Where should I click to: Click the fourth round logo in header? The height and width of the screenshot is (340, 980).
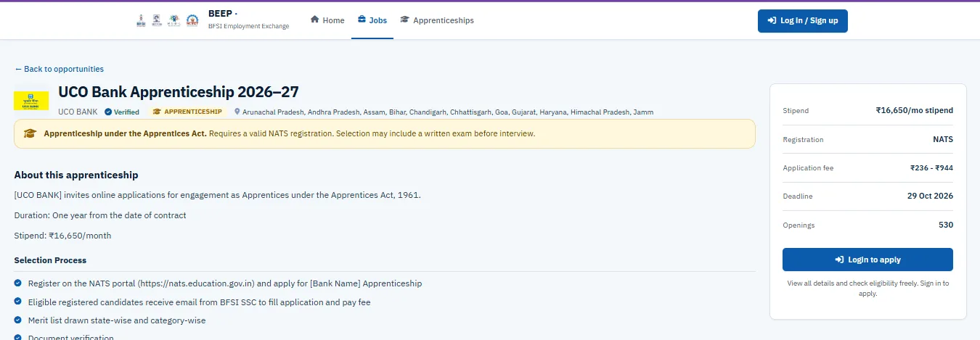pos(192,20)
